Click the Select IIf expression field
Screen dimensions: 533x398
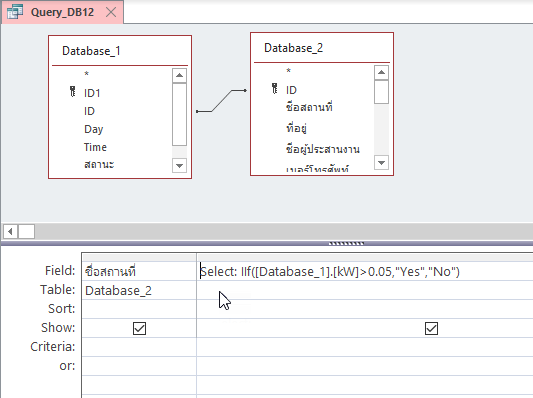click(x=365, y=271)
